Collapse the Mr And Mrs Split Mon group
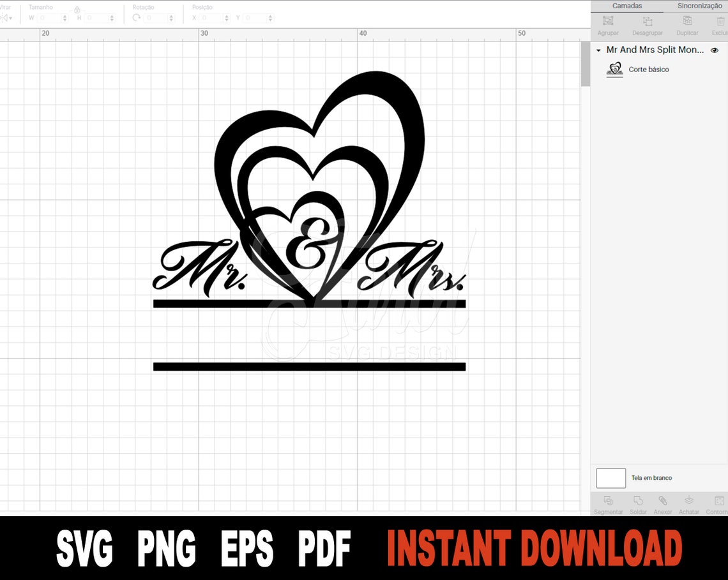 click(x=598, y=50)
